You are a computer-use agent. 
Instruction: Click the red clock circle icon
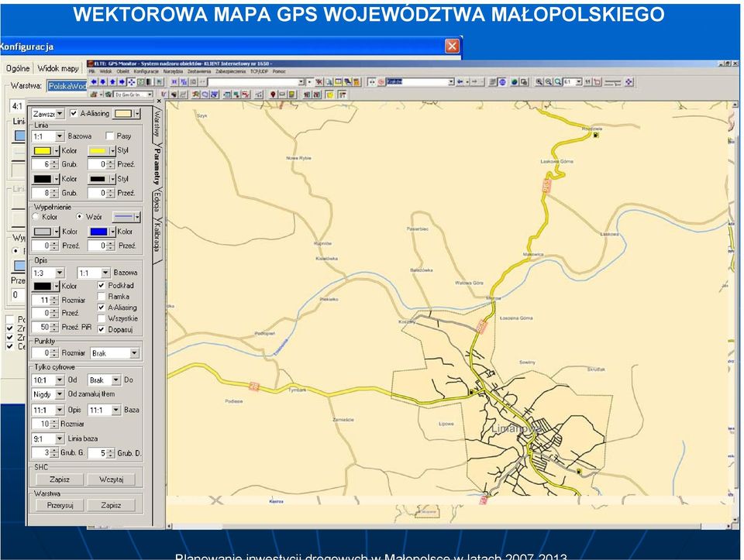click(x=381, y=81)
